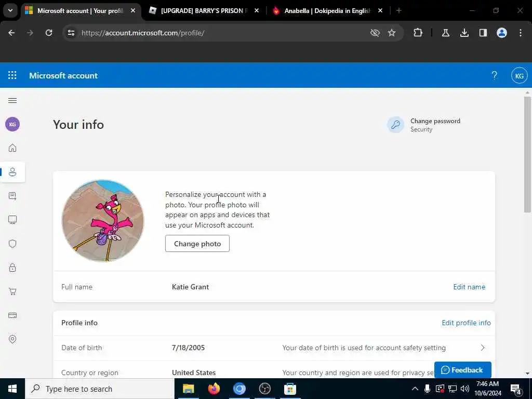Viewport: 532px width, 399px height.
Task: Click the Windows taskbar search box
Action: [100, 389]
